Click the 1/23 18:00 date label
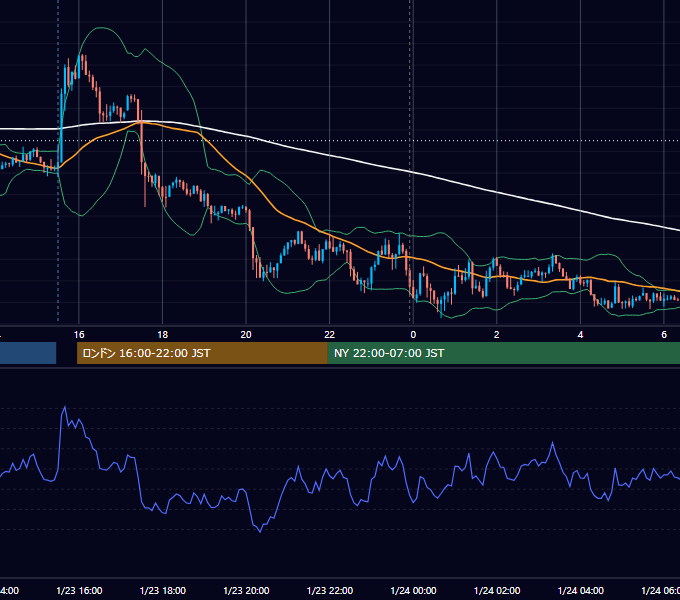Screen dimensions: 680x600 click(163, 590)
